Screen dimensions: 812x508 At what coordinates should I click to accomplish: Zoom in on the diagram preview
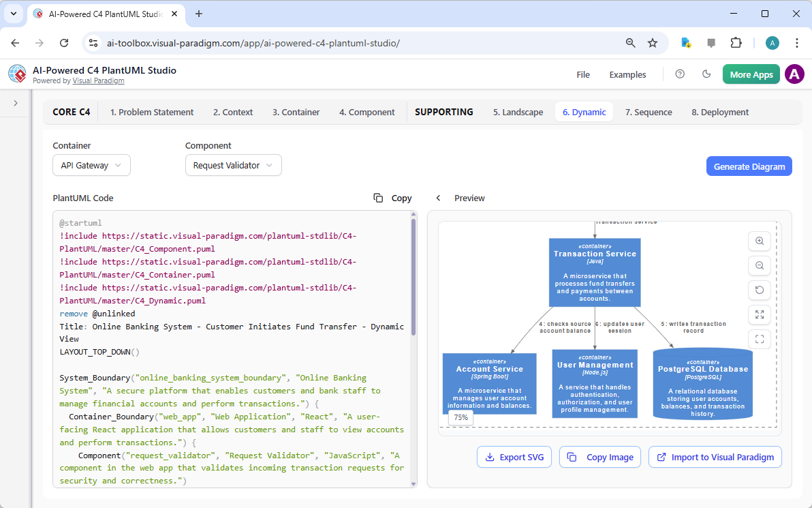[759, 241]
